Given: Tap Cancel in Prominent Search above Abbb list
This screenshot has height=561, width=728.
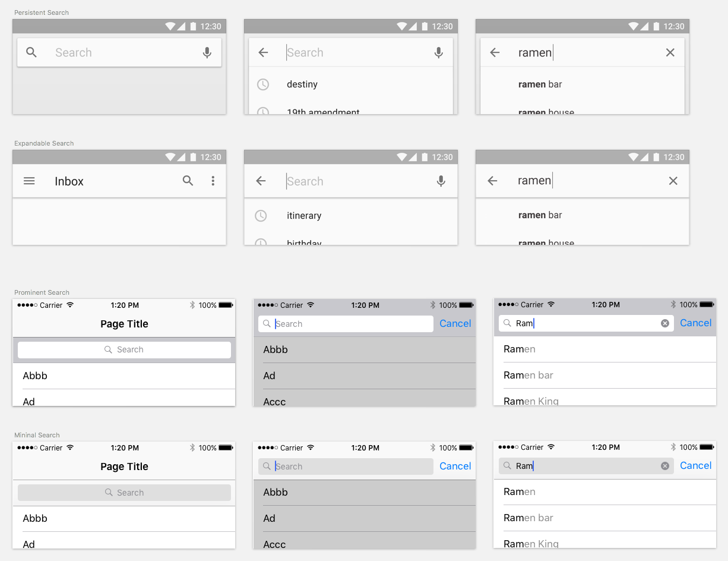Looking at the screenshot, I should click(x=455, y=323).
